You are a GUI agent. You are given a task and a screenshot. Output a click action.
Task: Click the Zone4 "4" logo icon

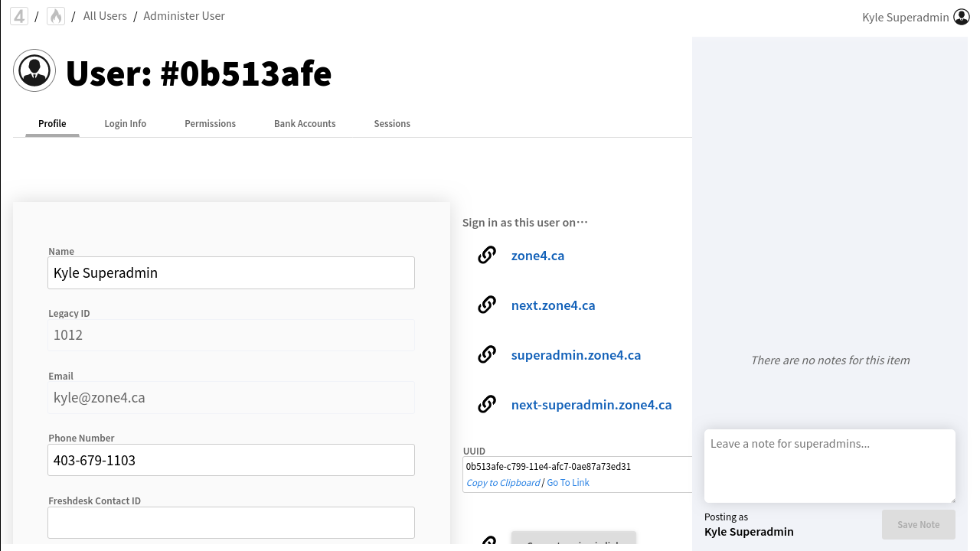pyautogui.click(x=19, y=16)
